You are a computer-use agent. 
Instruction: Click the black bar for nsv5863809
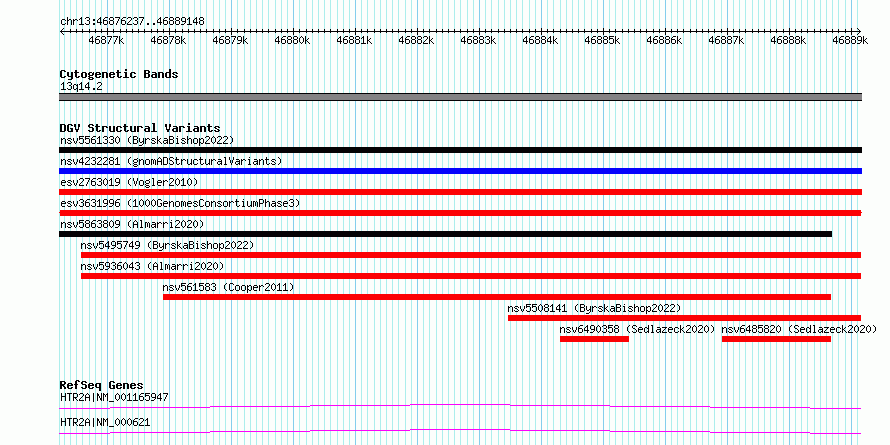pyautogui.click(x=446, y=234)
